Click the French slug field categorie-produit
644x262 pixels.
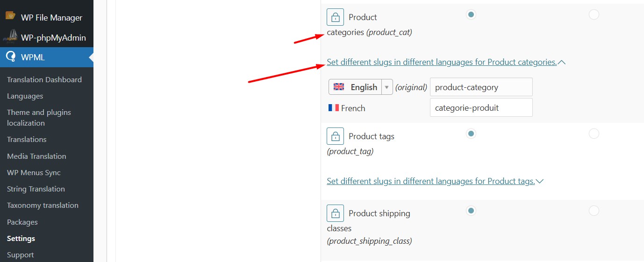(481, 107)
